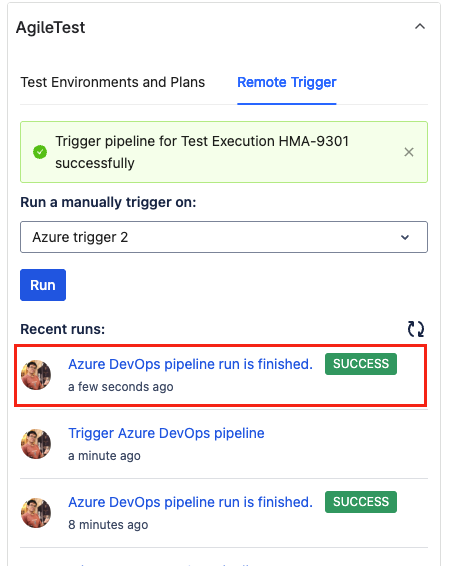
Task: Switch to Test Environments and Plans tab
Action: click(x=113, y=82)
